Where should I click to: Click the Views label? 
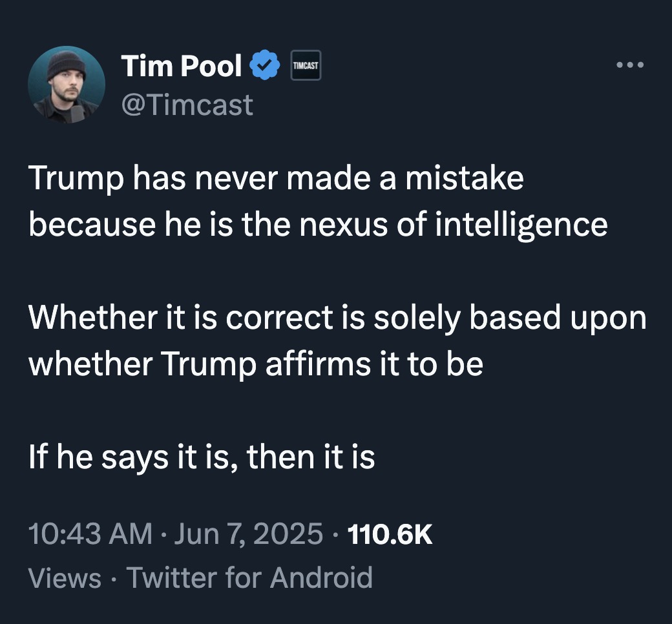pos(65,577)
